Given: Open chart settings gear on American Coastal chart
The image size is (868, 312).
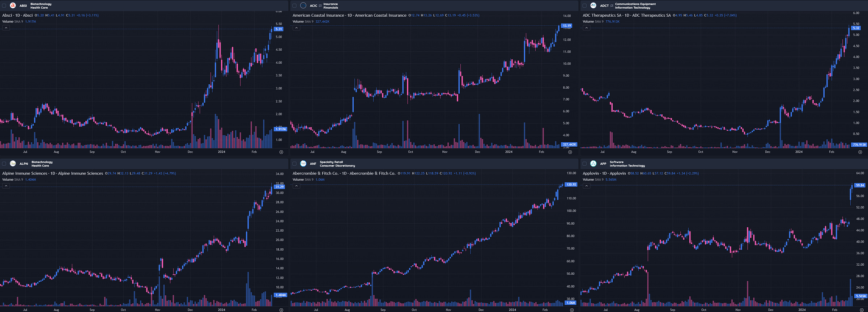Looking at the screenshot, I should pyautogui.click(x=570, y=152).
